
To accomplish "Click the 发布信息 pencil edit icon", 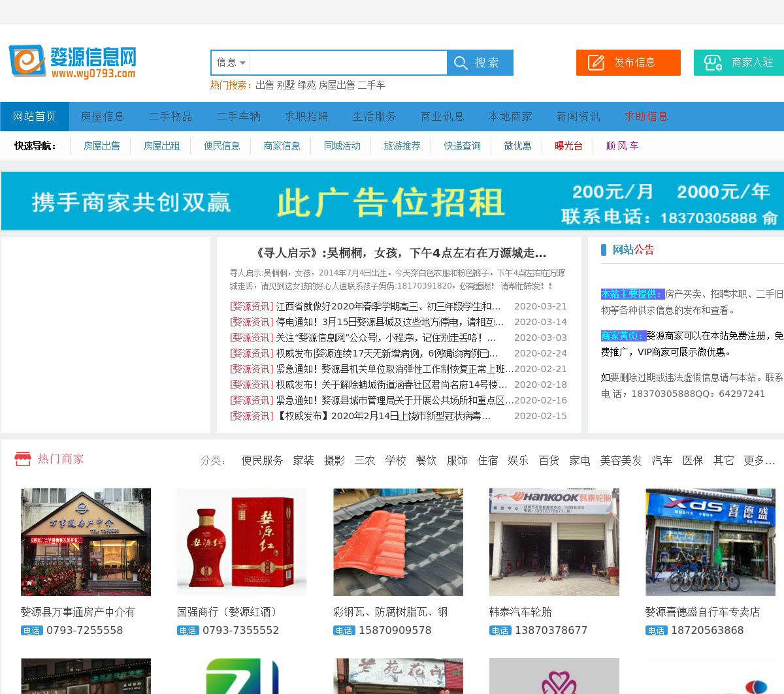I will point(596,63).
